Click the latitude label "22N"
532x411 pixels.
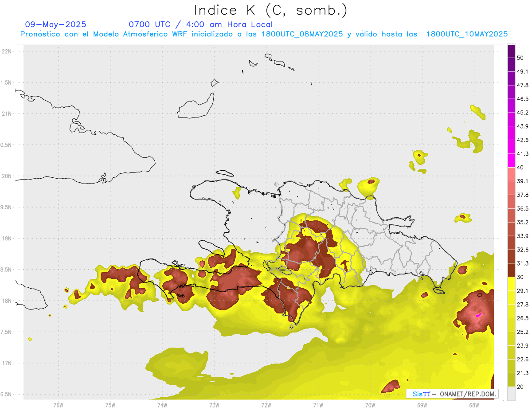pos(8,51)
